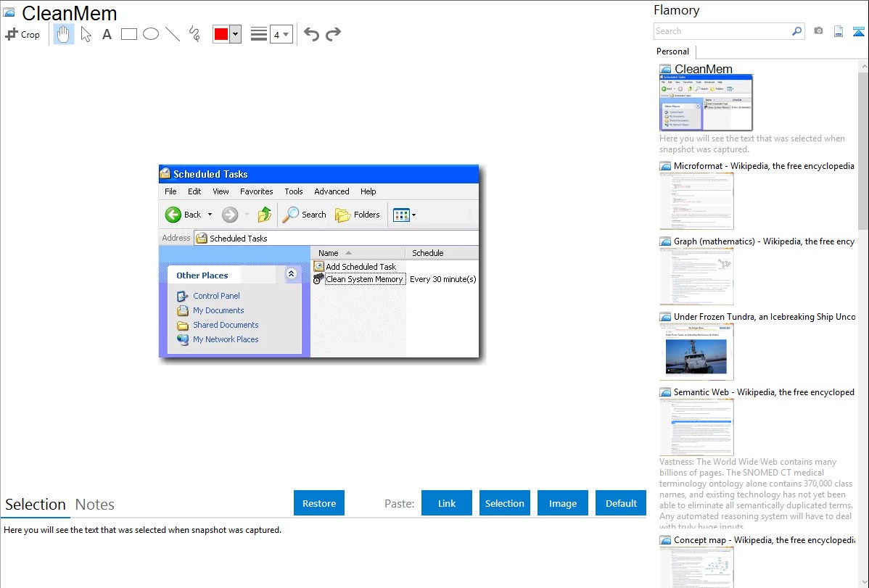Open the Personal tab
Image resolution: width=869 pixels, height=588 pixels.
672,51
